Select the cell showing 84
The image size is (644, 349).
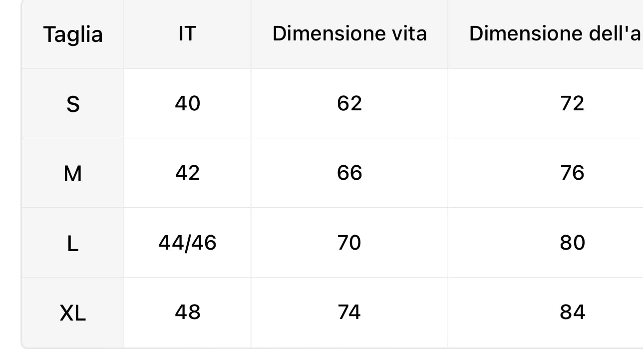(572, 312)
